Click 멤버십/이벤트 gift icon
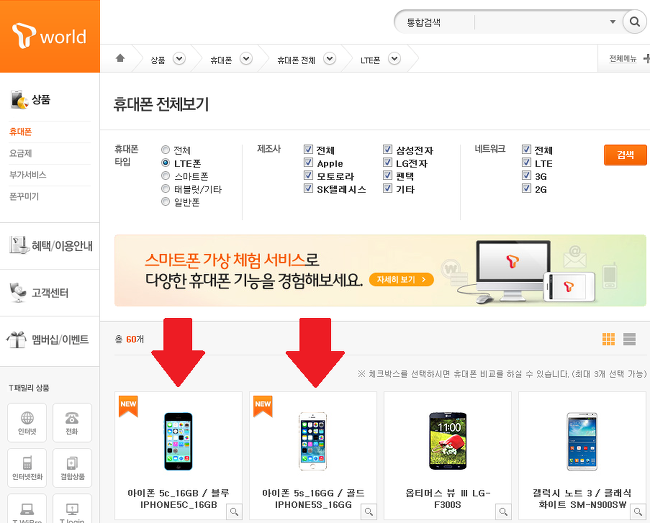The image size is (650, 523). (17, 339)
